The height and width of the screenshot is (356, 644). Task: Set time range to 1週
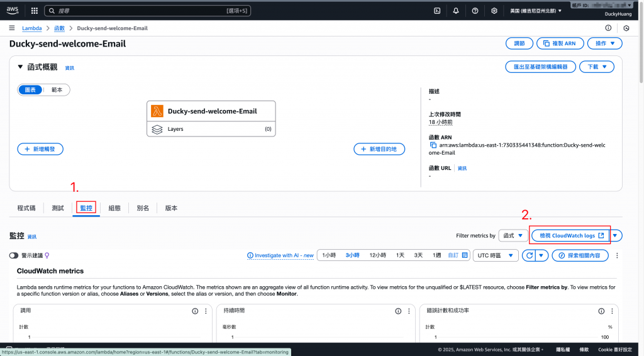pos(436,255)
